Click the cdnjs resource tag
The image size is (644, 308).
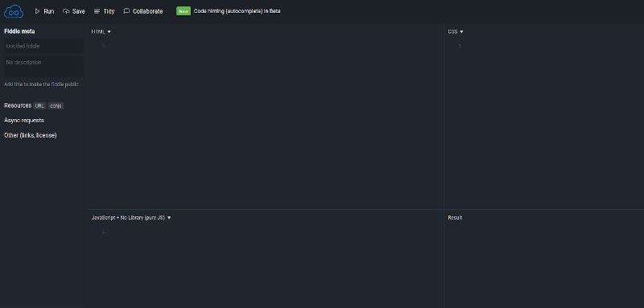pyautogui.click(x=56, y=106)
